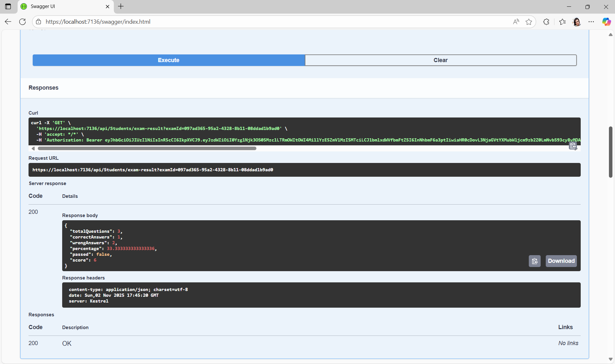Open a new browser tab
Viewport: 615px width, 364px height.
[x=121, y=6]
